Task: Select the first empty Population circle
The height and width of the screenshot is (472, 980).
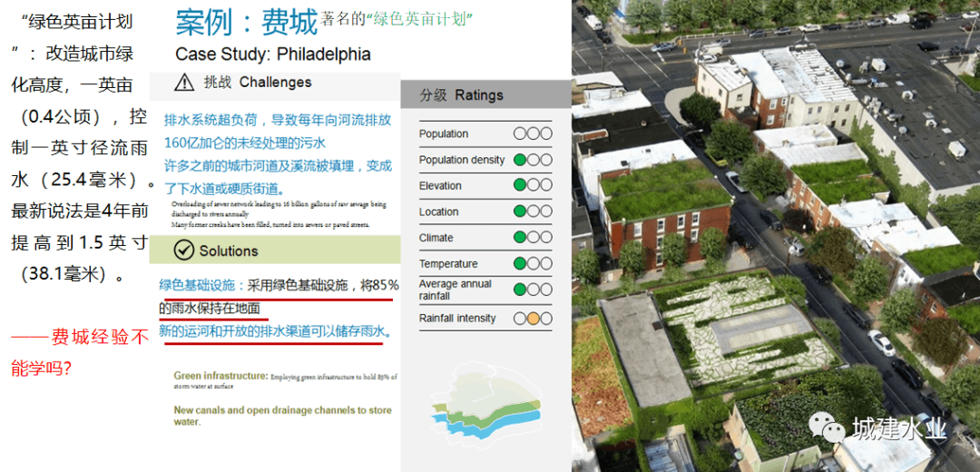Action: [x=520, y=133]
